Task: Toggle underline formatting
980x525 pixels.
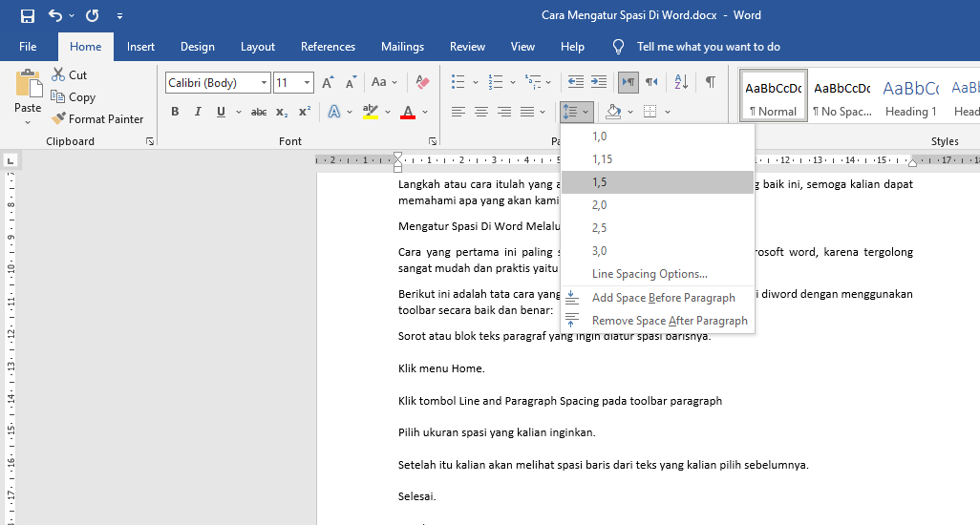Action: click(221, 112)
